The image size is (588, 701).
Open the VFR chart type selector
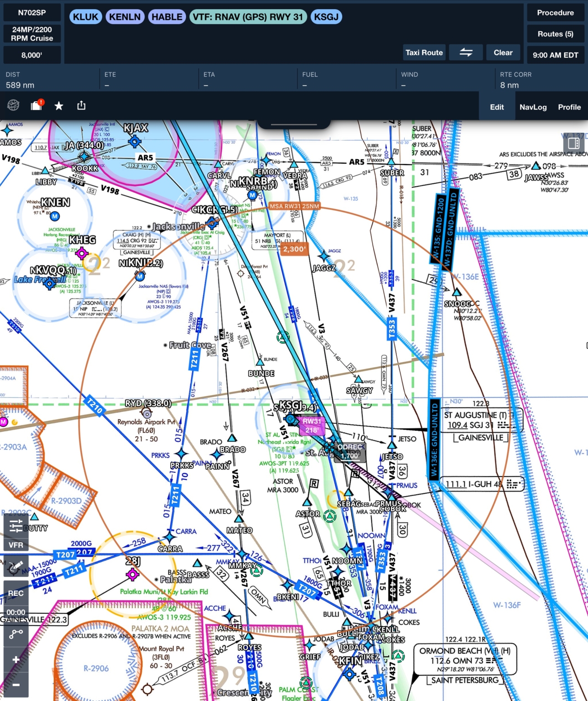coord(16,544)
